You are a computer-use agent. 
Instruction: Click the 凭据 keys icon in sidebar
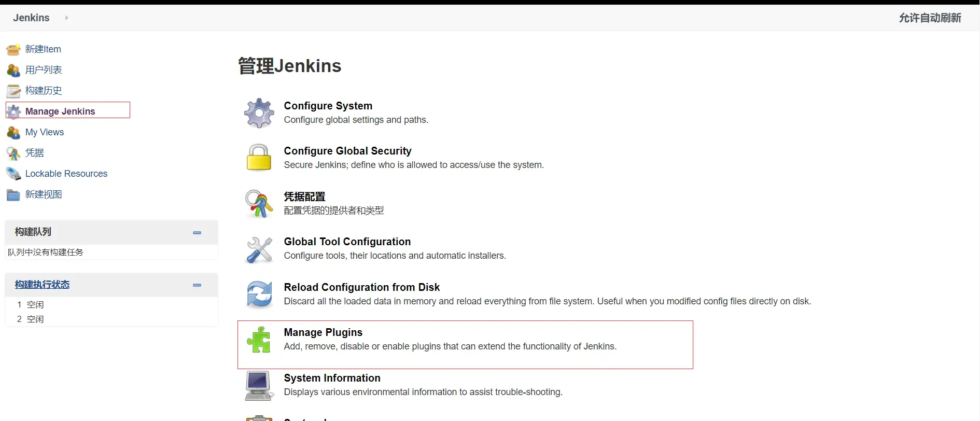coord(13,153)
